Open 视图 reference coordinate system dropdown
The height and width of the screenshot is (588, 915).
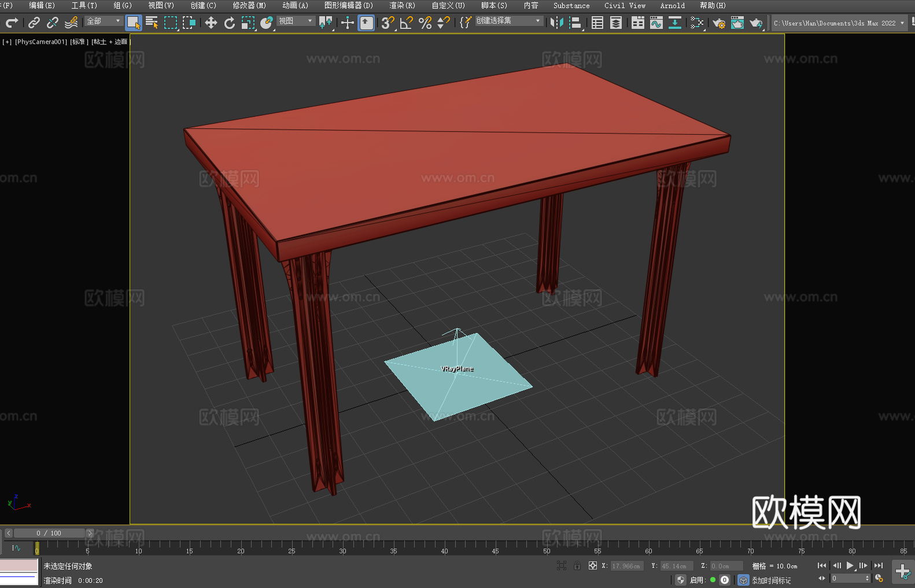pos(296,21)
